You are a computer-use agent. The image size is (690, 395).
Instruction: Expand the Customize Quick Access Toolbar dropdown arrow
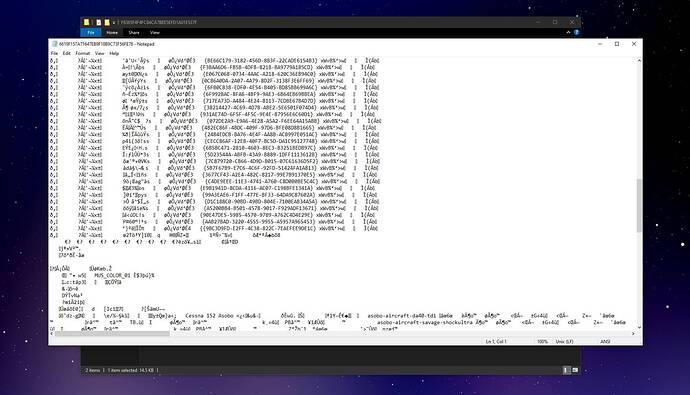tap(114, 22)
